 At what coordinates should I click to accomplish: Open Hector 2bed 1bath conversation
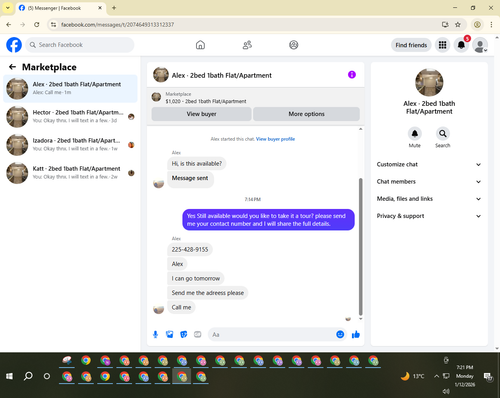(70, 116)
